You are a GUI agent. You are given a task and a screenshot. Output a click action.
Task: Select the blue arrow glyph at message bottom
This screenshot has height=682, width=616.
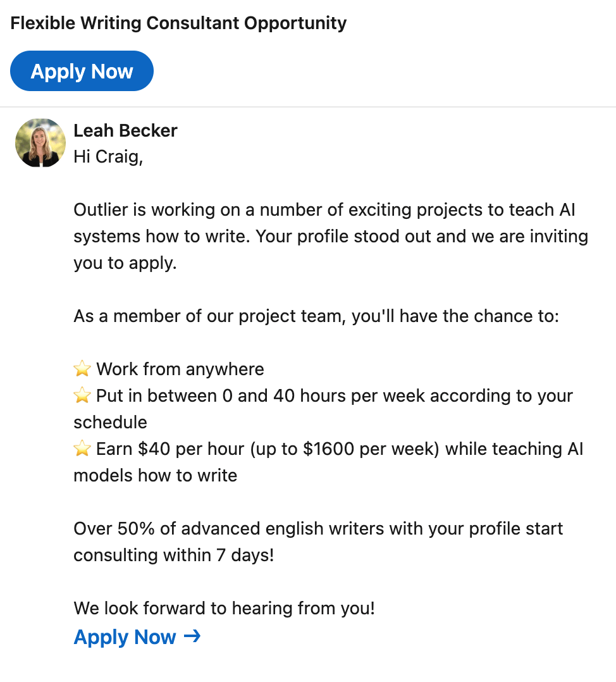click(x=192, y=637)
